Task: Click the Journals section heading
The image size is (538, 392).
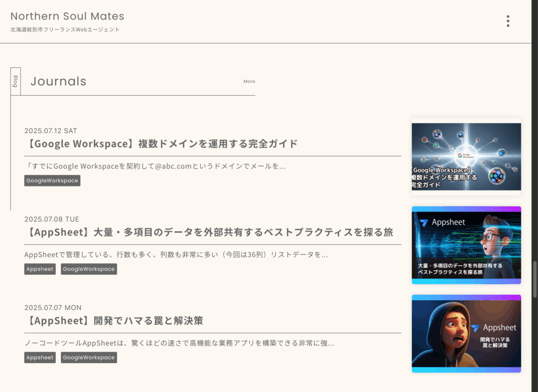Action: (x=58, y=81)
